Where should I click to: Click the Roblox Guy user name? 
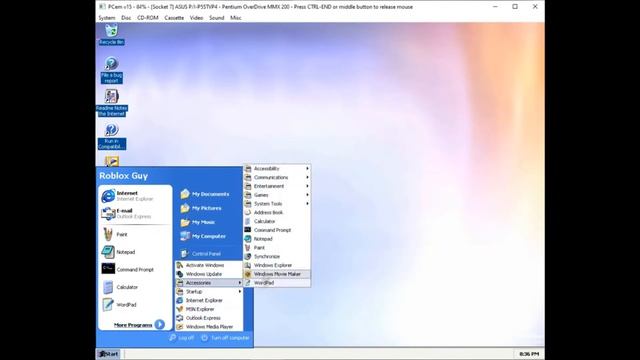123,176
